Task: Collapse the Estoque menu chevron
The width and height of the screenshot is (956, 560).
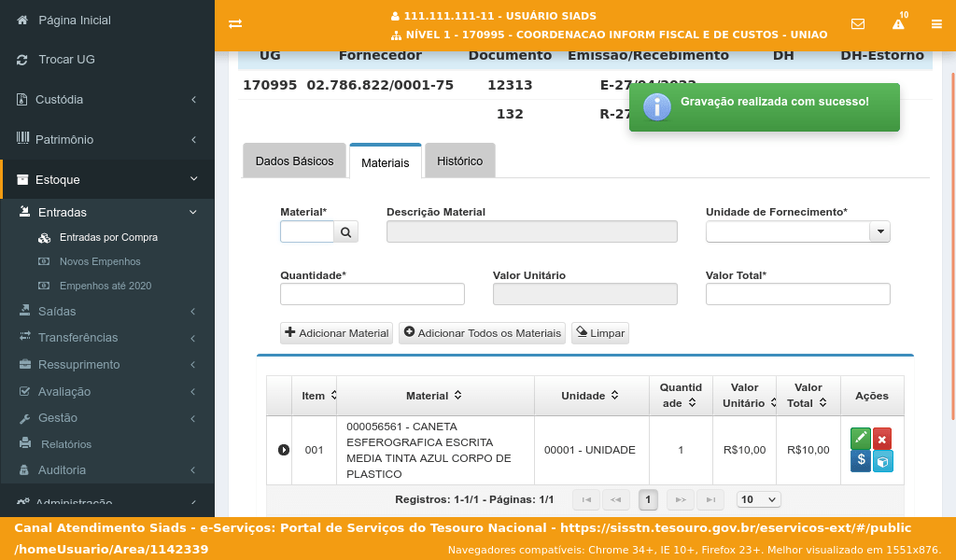Action: coord(194,179)
